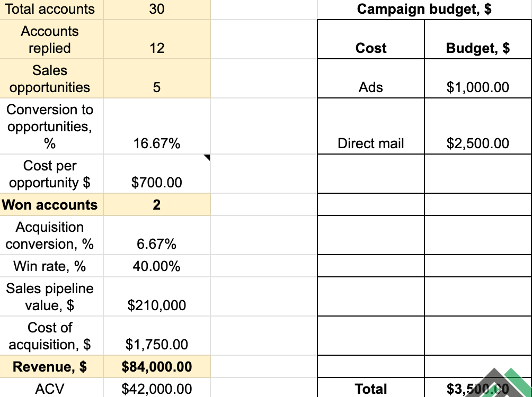Click 'Cost per opportunity $' label
Image resolution: width=532 pixels, height=397 pixels.
(x=51, y=174)
